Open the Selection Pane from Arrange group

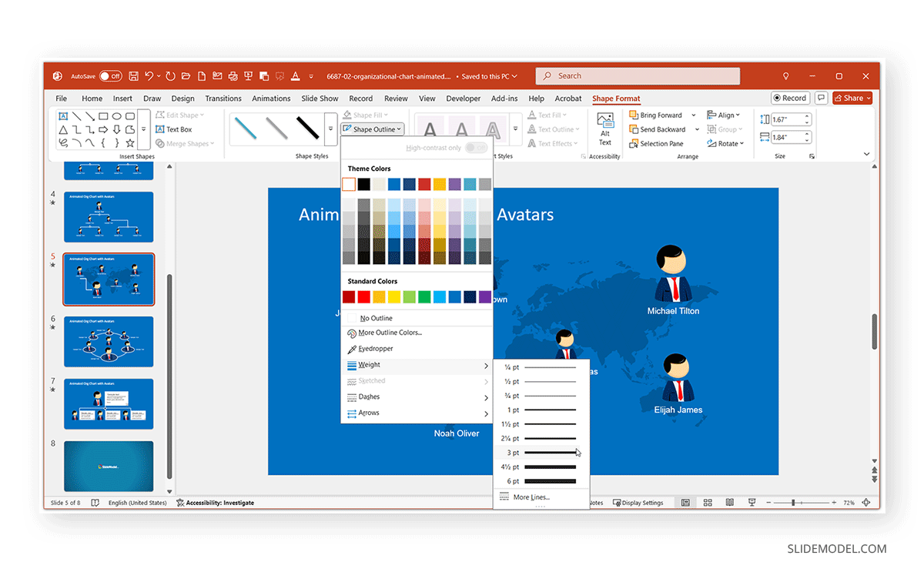tap(662, 143)
